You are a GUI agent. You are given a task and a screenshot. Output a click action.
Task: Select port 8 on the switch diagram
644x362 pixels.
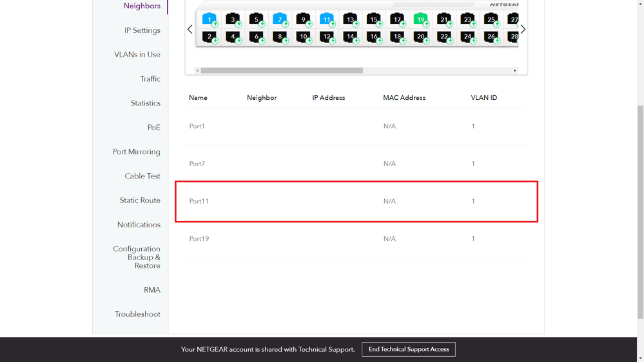(x=280, y=37)
